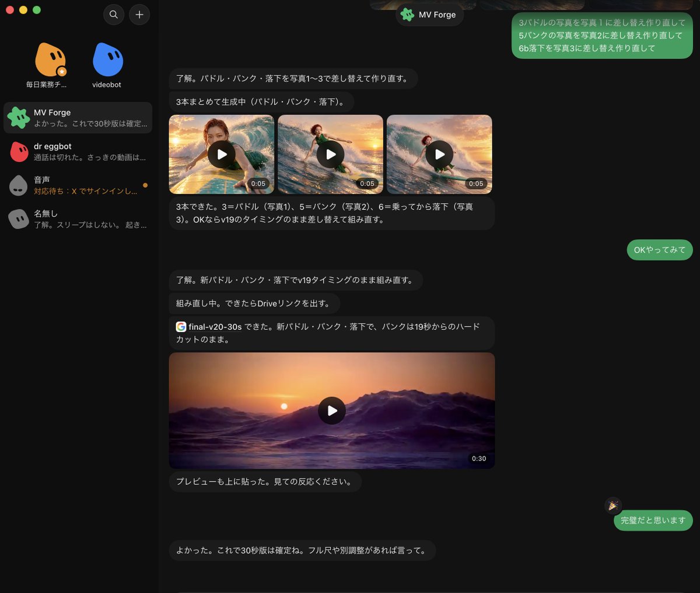Click the 0:05 badge on first clip

click(258, 184)
